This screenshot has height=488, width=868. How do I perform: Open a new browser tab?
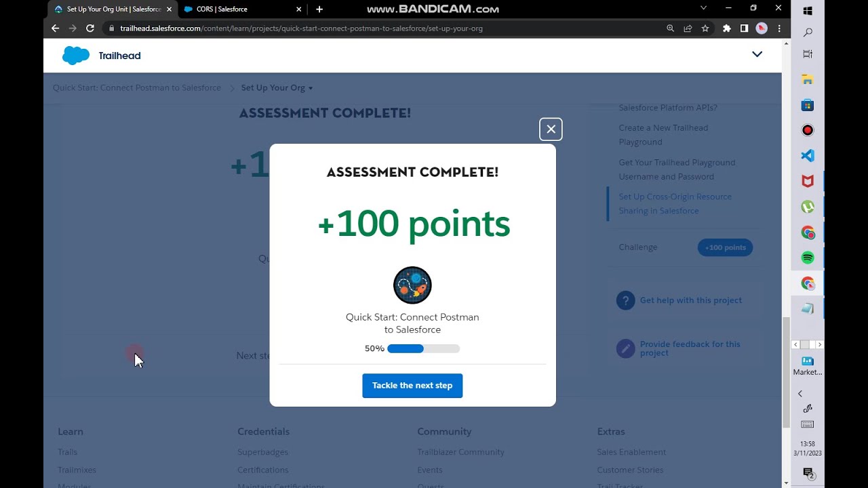click(x=319, y=9)
